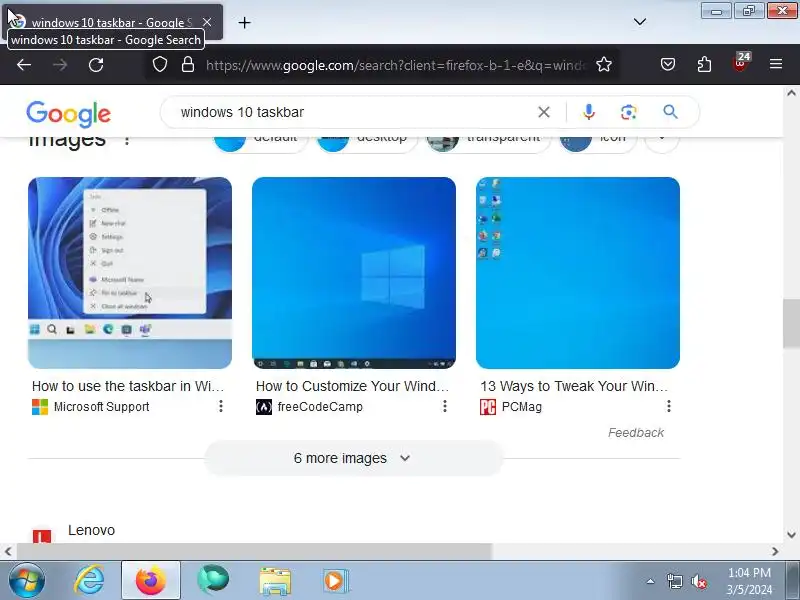800x600 pixels.
Task: Click horizontal scrollbar right arrow
Action: [x=775, y=551]
